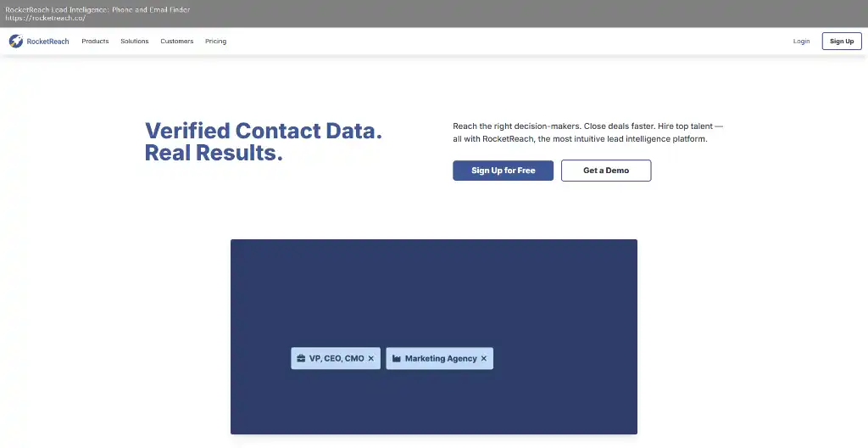Click the rocketreach.co URL in title bar
Screen dimensions: 868x448
pos(46,18)
